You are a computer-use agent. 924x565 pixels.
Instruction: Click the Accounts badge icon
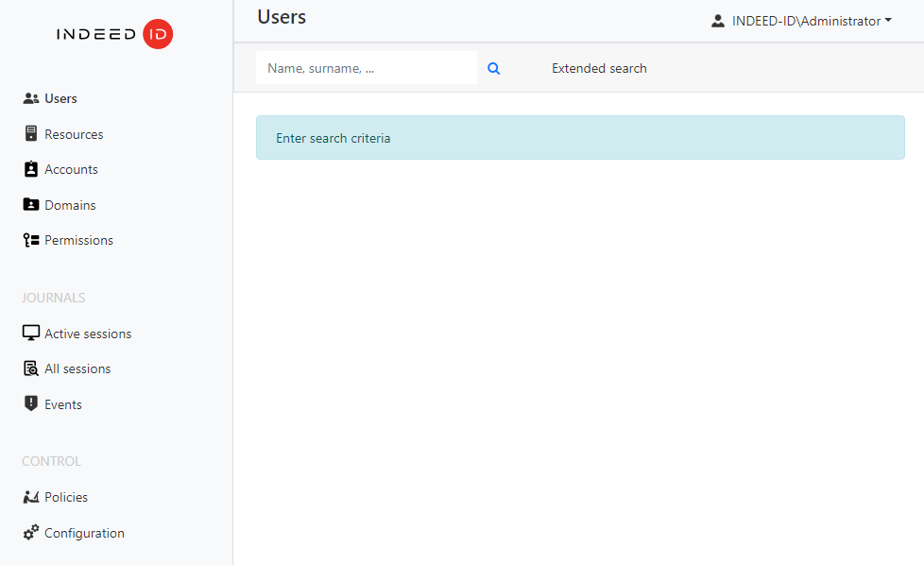tap(31, 169)
